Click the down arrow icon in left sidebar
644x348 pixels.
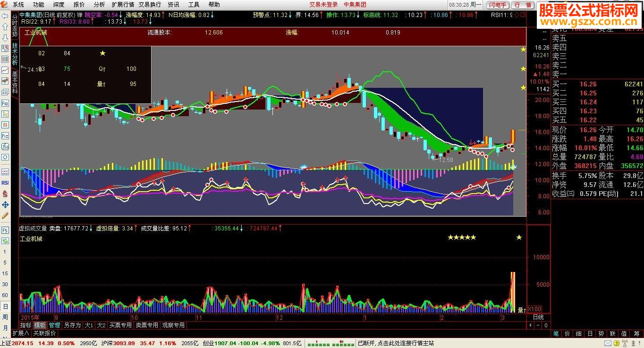pyautogui.click(x=5, y=37)
